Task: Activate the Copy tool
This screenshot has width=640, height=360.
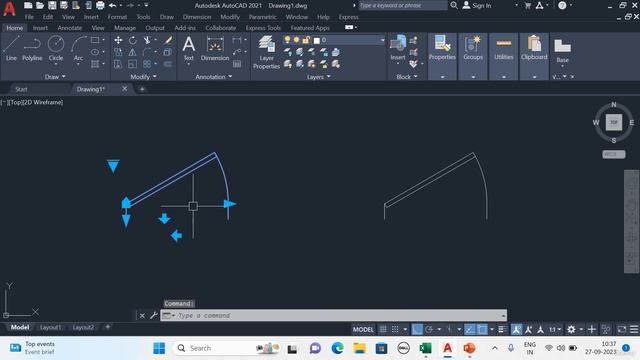Action: click(x=118, y=52)
